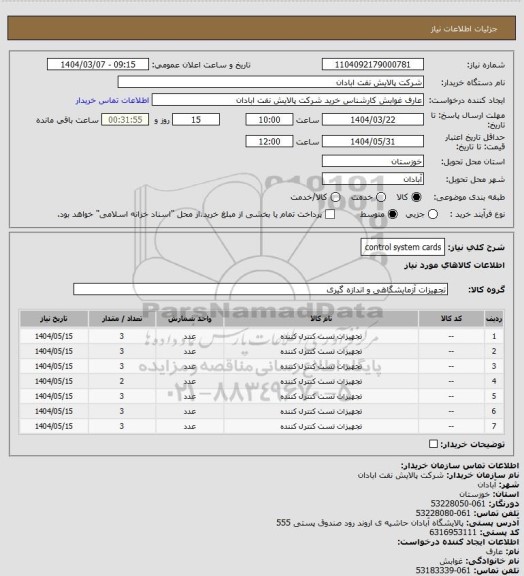This screenshot has width=524, height=576.
Task: Click the requester phone 53183339-061
Action: (443, 570)
